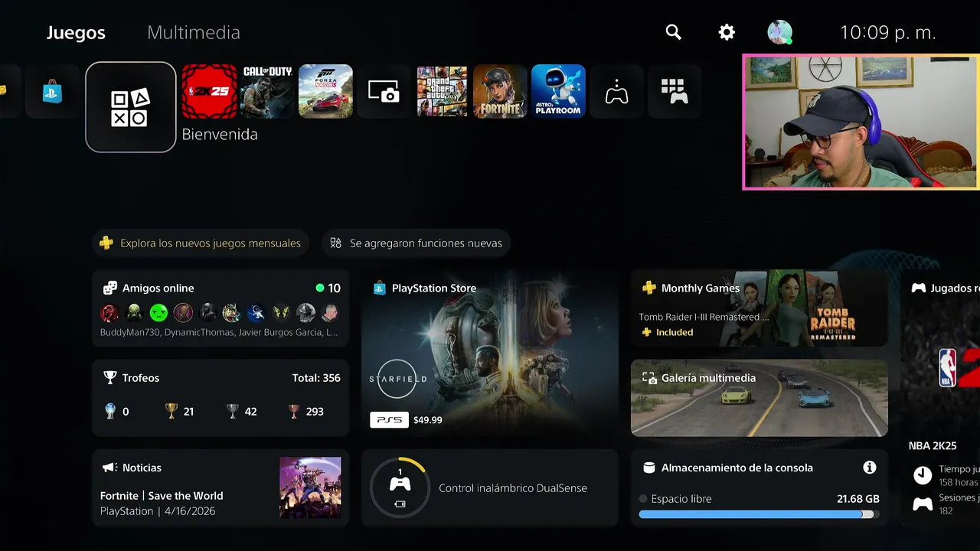The width and height of the screenshot is (980, 551).
Task: Open the Monthly Games card
Action: (759, 308)
